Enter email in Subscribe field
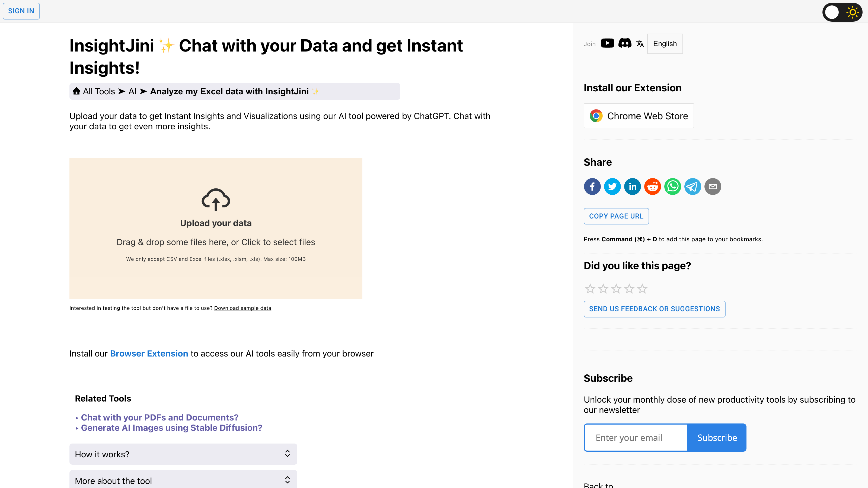868x488 pixels. point(636,437)
